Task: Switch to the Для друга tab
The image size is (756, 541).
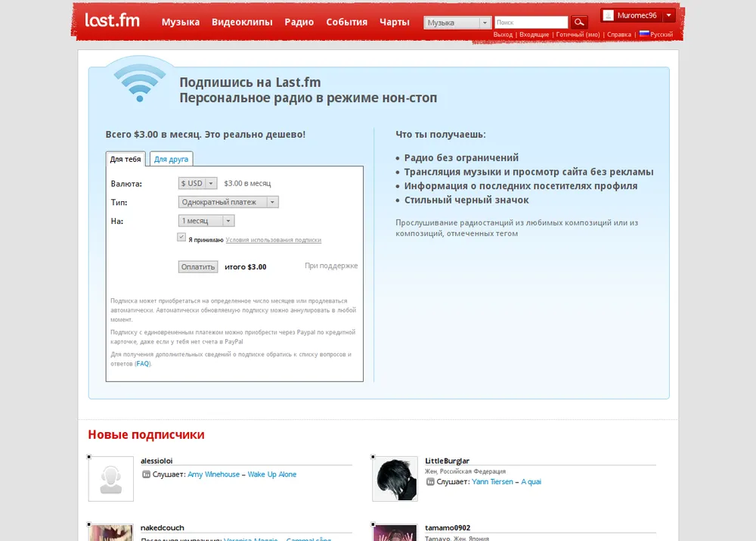Action: coord(171,159)
